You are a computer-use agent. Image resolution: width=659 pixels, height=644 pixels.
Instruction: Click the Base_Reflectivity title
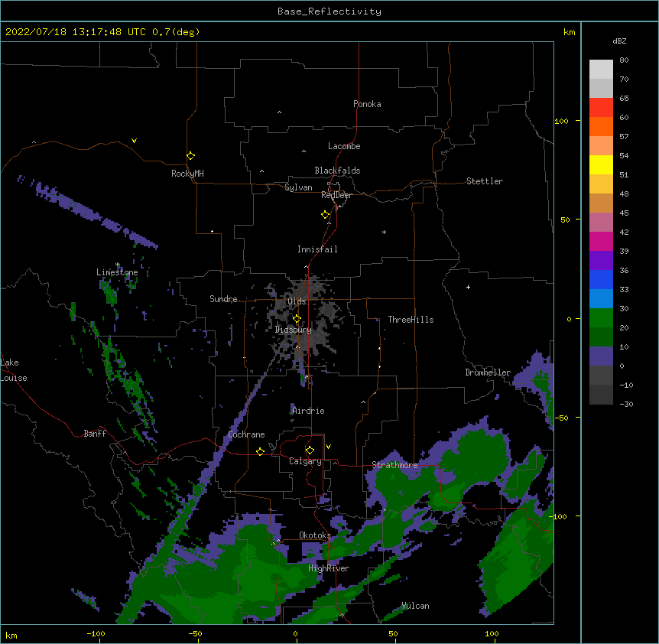[x=329, y=11]
